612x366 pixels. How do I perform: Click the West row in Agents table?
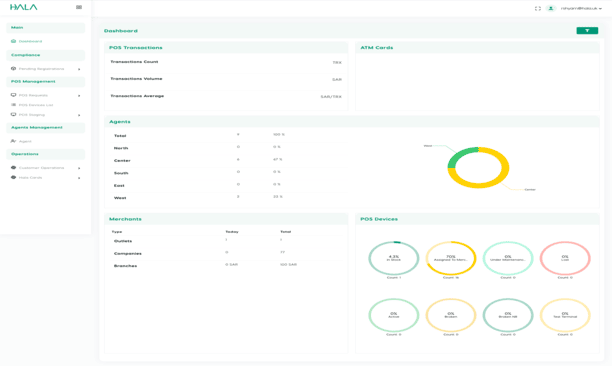[228, 198]
